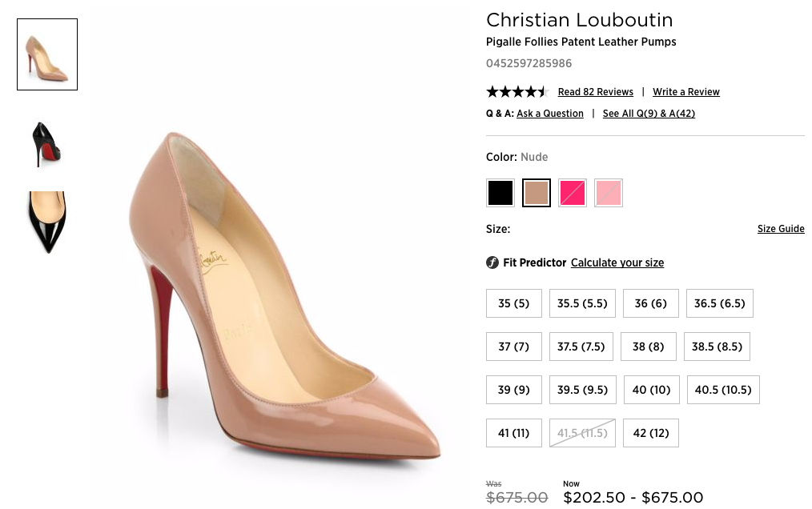
Task: Choose the nude color swatch
Action: coord(537,193)
